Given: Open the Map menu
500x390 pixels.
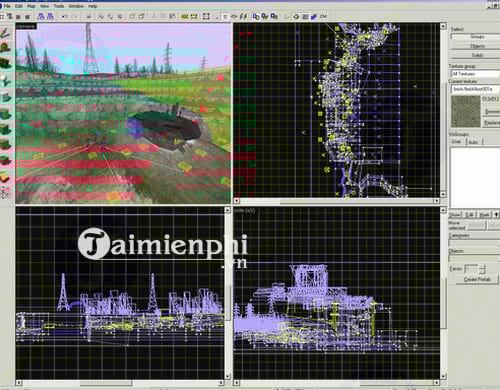Looking at the screenshot, I should [31, 6].
